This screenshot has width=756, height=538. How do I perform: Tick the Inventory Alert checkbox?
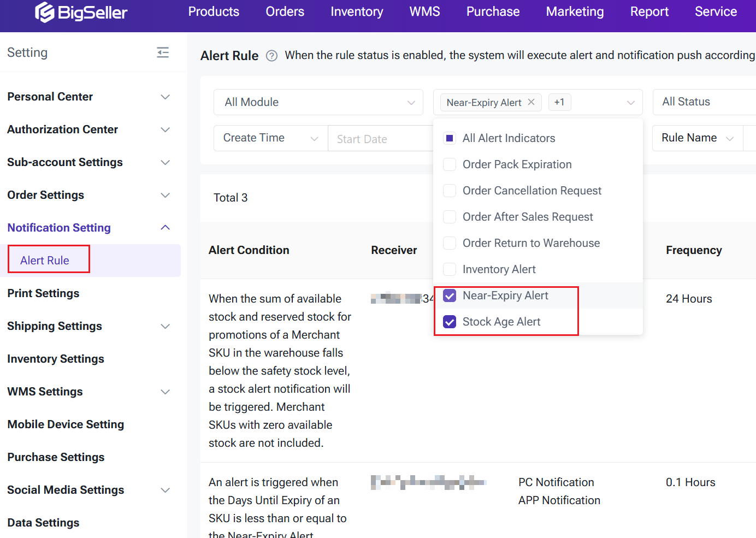[x=450, y=269]
